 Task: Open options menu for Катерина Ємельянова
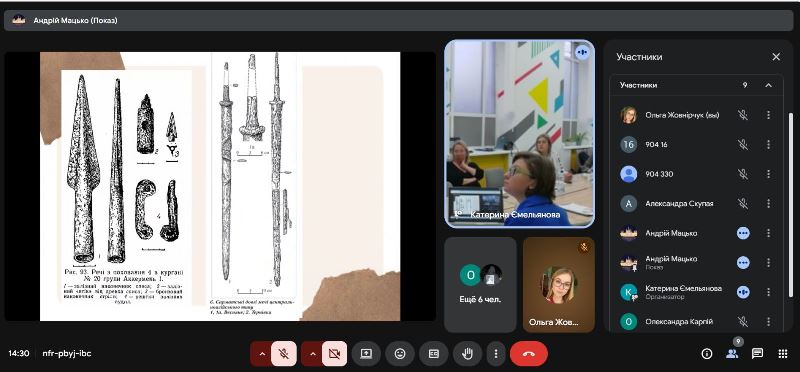pyautogui.click(x=768, y=292)
